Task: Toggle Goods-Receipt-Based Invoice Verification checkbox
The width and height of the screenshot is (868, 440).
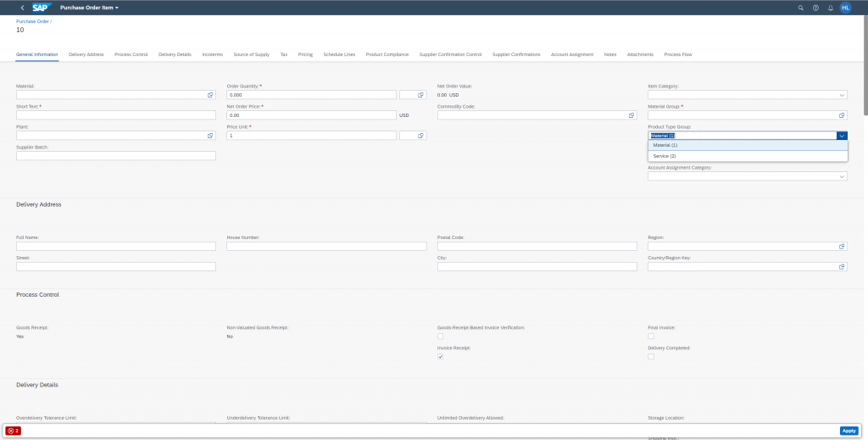Action: 441,337
